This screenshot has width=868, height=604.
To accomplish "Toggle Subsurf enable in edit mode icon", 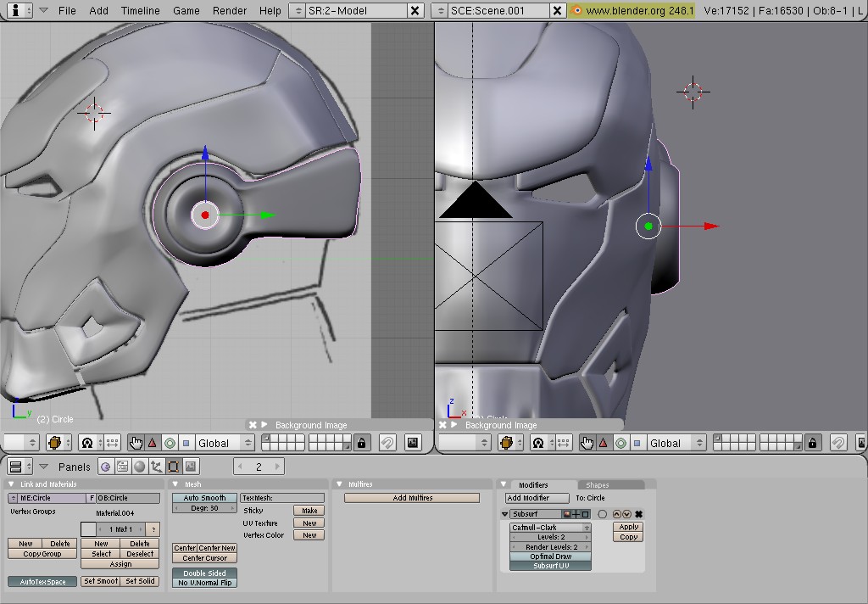I will click(585, 514).
